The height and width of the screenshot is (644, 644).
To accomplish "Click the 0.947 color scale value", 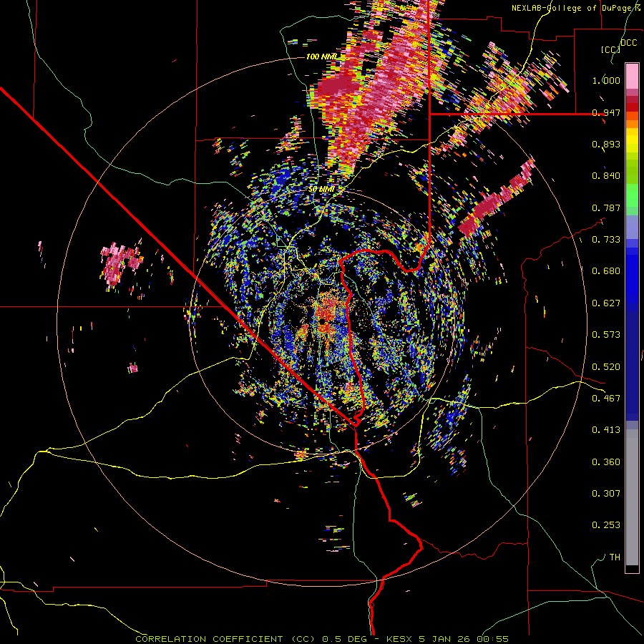I will pyautogui.click(x=606, y=112).
